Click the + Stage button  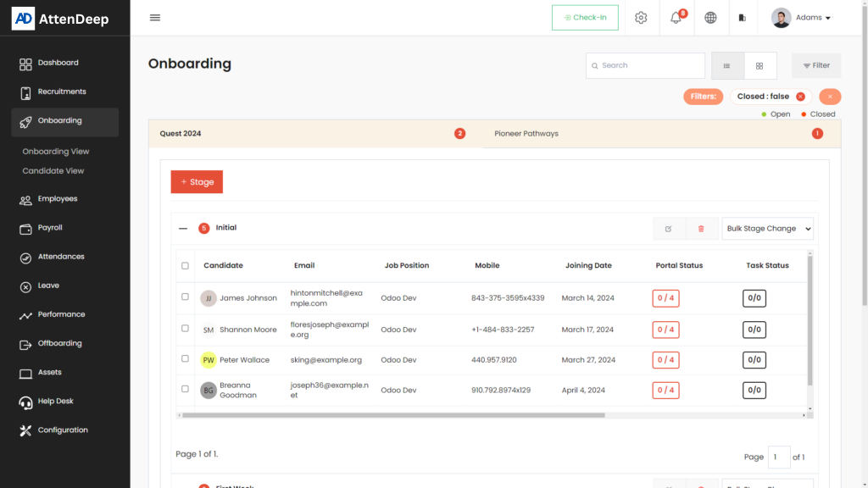click(197, 182)
